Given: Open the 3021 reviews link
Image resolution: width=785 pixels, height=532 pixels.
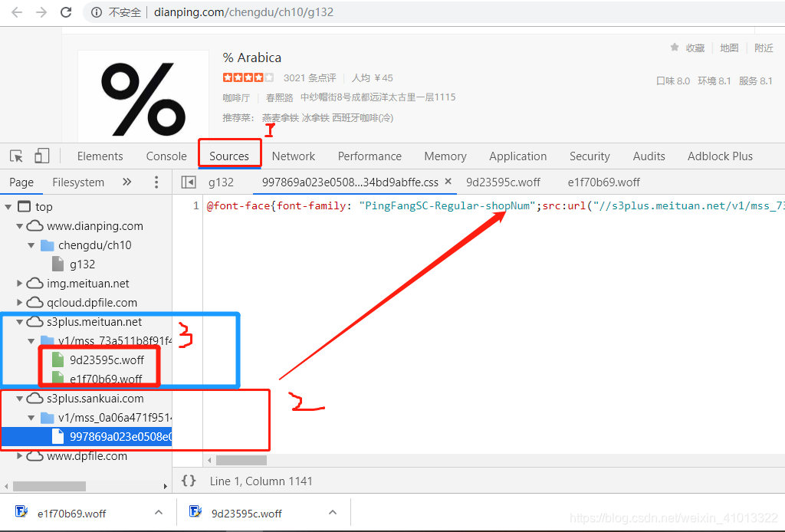Looking at the screenshot, I should click(310, 77).
